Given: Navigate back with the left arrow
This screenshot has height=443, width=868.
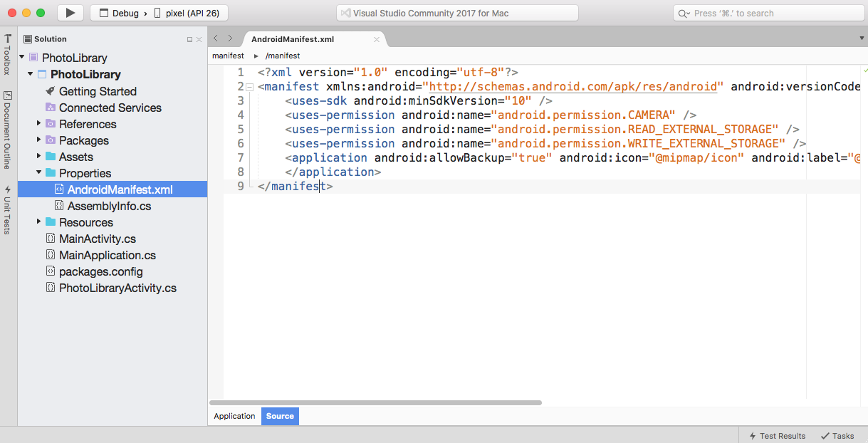Looking at the screenshot, I should (x=216, y=38).
